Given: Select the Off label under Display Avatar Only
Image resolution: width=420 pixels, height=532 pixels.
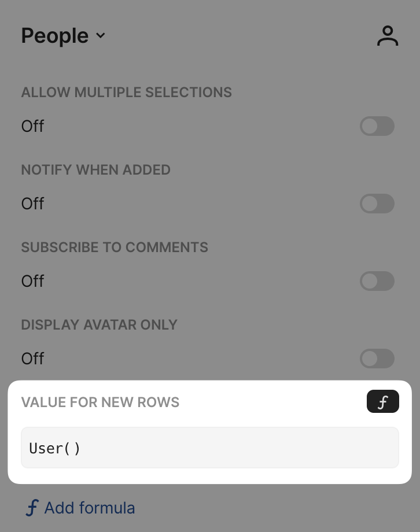Looking at the screenshot, I should coord(32,359).
